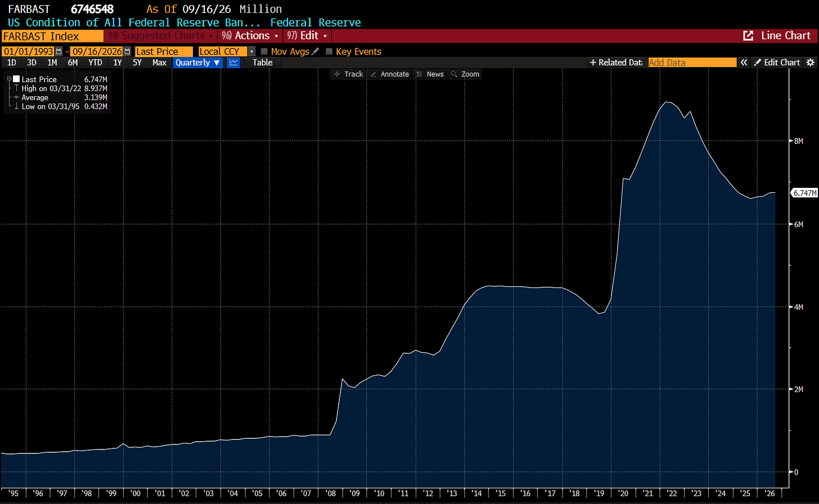Collapse the Last Price legend tree

[x=9, y=79]
